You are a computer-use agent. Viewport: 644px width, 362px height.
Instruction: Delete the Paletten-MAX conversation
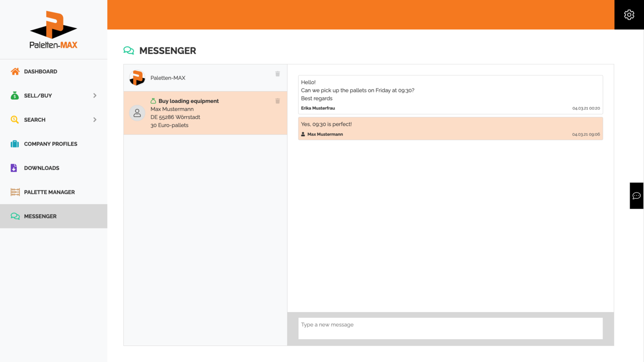click(277, 74)
